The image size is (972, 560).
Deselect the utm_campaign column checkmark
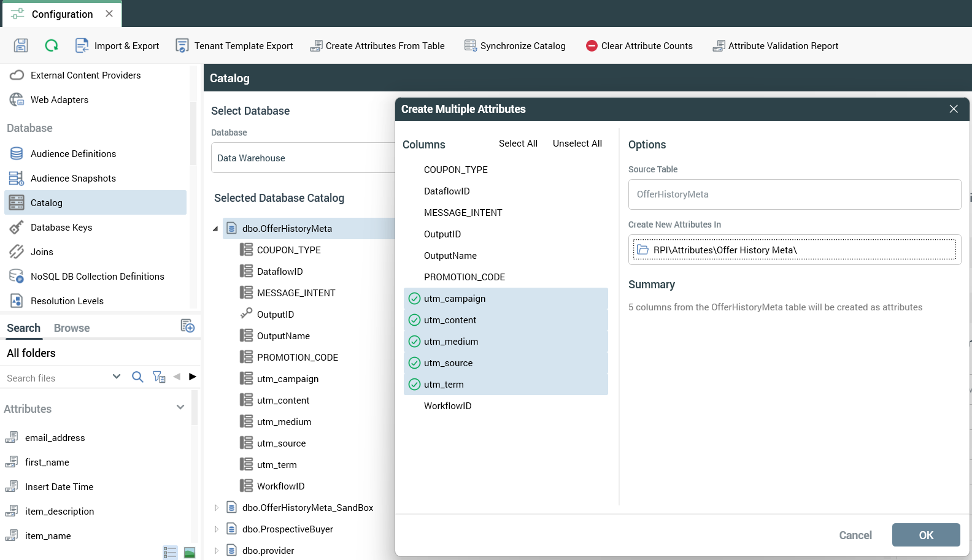[415, 299]
